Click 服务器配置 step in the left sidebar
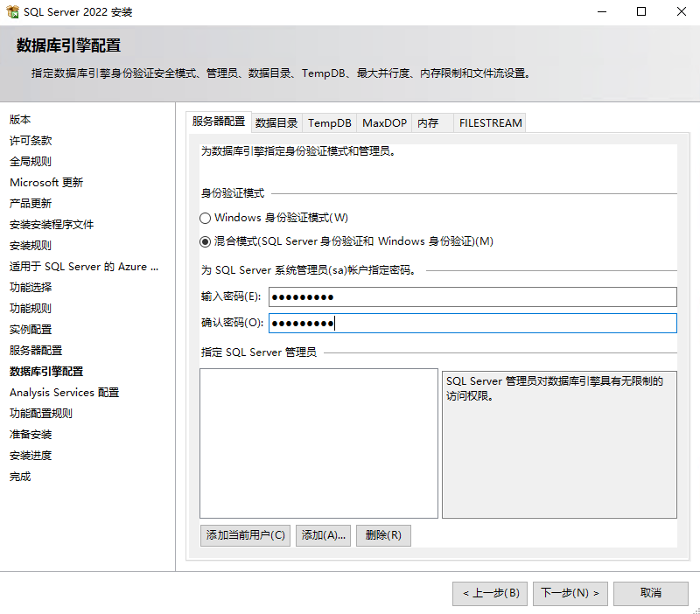This screenshot has height=614, width=700. (x=36, y=350)
